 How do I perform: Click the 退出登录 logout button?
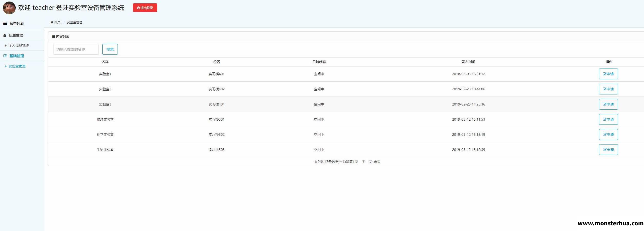click(x=145, y=8)
